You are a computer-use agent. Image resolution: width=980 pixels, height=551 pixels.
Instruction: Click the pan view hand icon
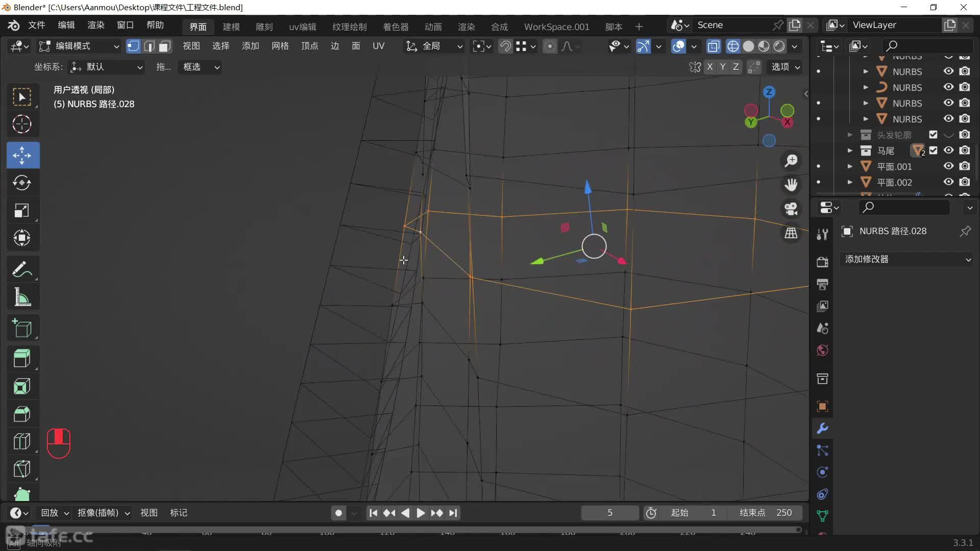pos(791,185)
